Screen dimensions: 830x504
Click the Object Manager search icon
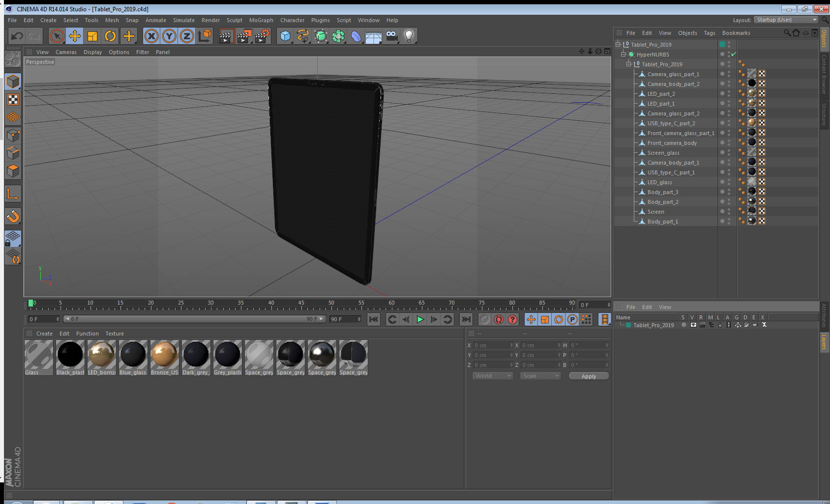point(787,33)
